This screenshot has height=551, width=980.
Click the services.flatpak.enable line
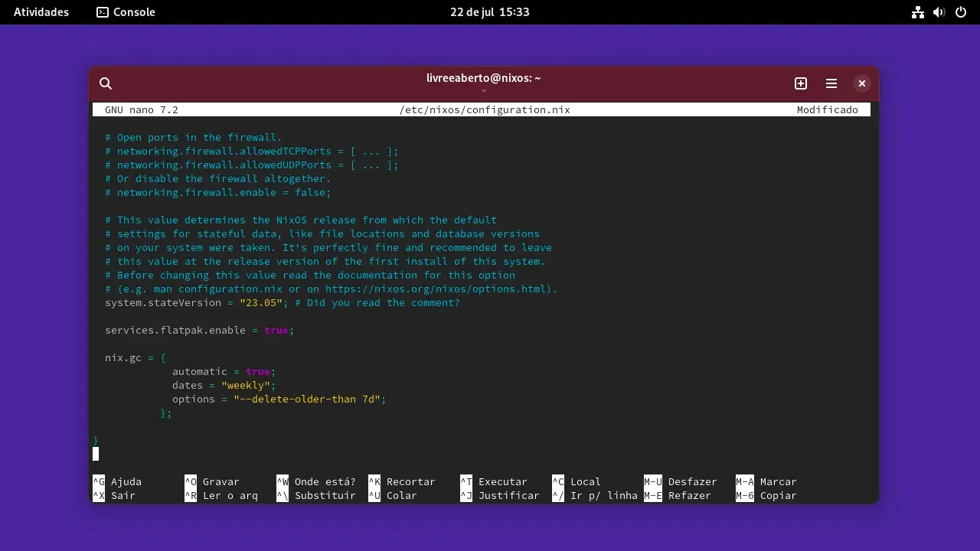pos(200,330)
